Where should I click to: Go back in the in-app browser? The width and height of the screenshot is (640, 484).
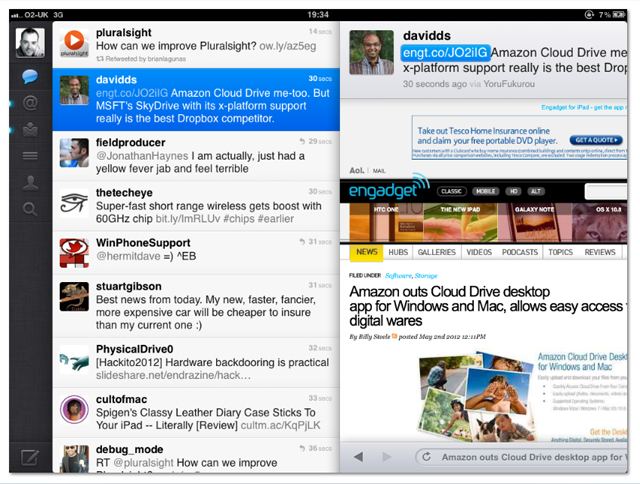(359, 457)
